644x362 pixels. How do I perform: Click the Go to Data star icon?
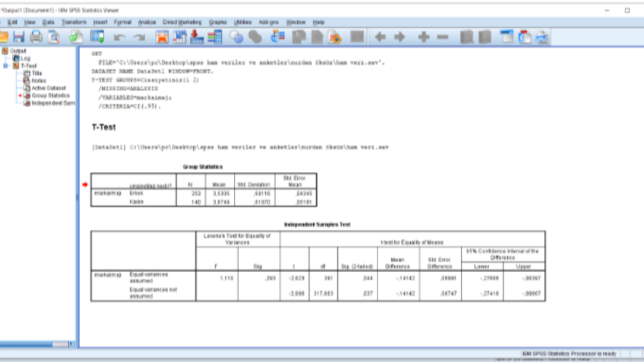(162, 37)
